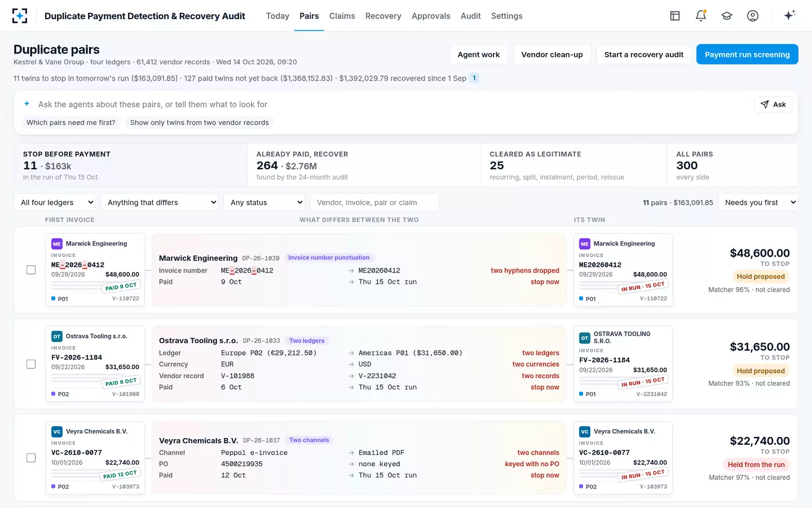This screenshot has height=508, width=812.
Task: Select the Veyra Chemicals pair checkbox
Action: 31,458
